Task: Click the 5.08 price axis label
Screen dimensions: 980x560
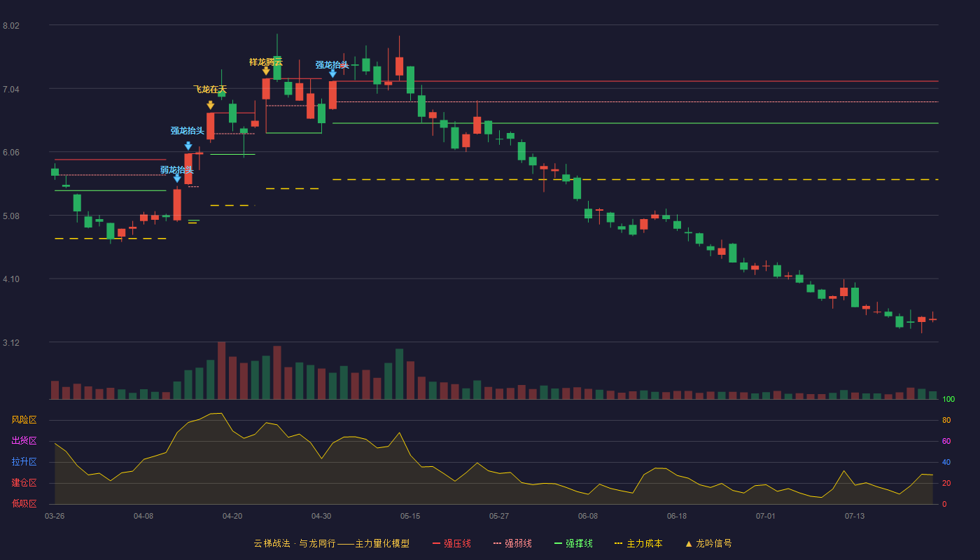Action: pos(11,216)
